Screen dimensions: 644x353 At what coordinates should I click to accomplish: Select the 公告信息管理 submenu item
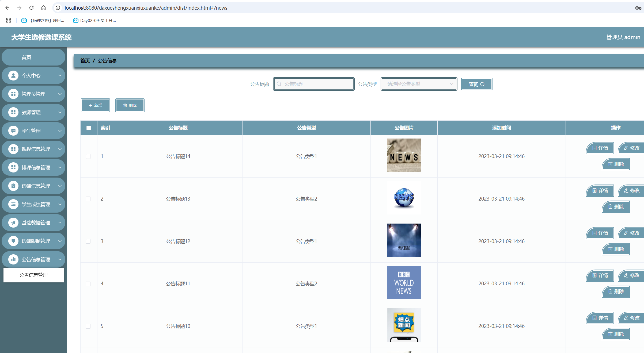(33, 275)
